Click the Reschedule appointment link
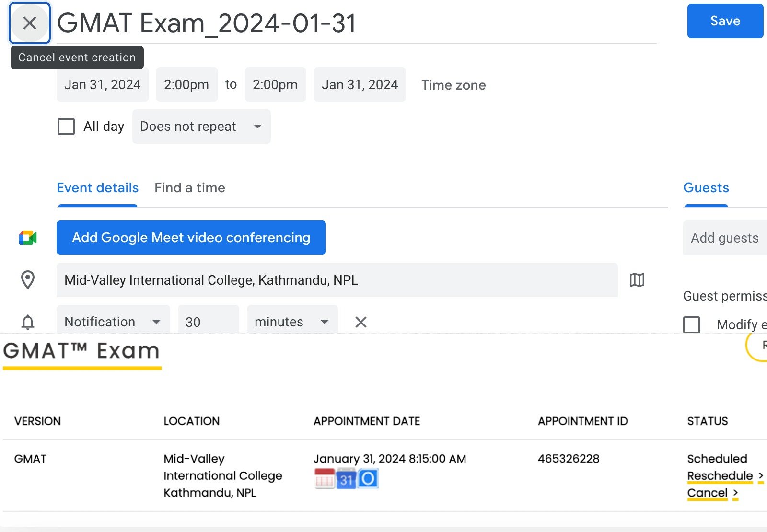The image size is (767, 532). (720, 476)
